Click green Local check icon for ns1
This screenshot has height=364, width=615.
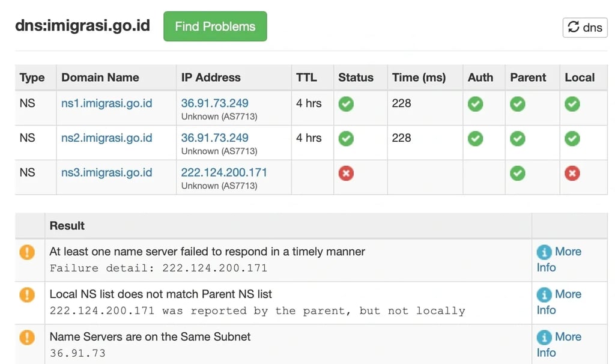[572, 104]
